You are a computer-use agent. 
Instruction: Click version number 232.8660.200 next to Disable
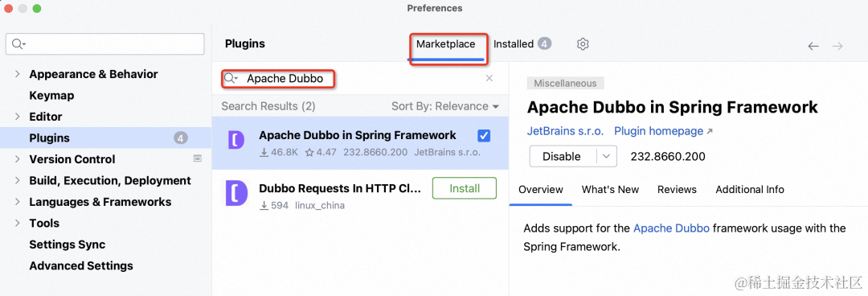pyautogui.click(x=668, y=156)
